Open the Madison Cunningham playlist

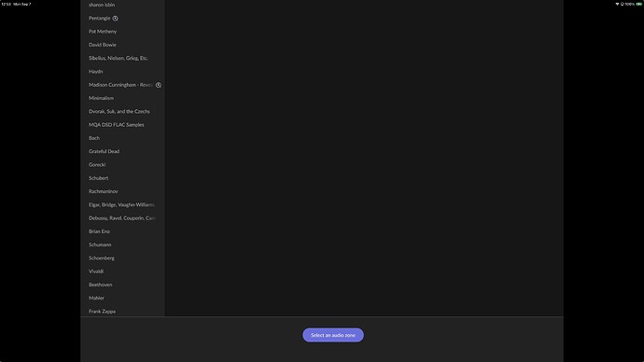point(120,85)
